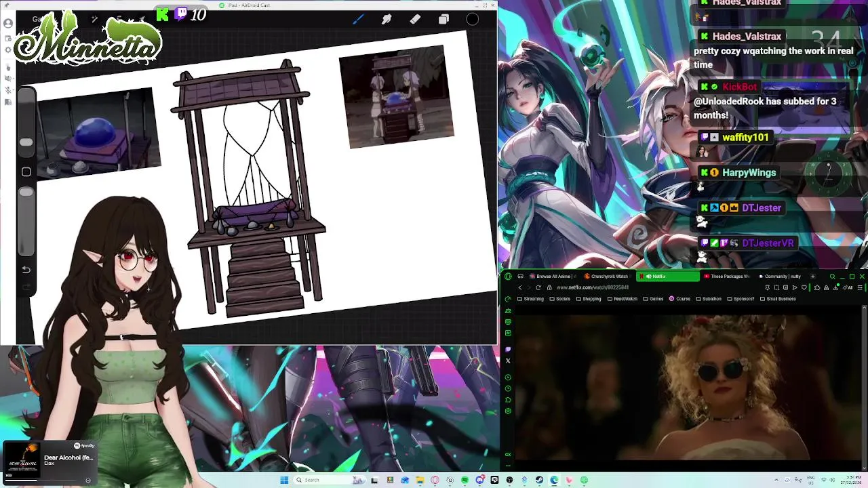Open the Sponsors? bookmarks folder
The image size is (868, 488).
click(741, 299)
